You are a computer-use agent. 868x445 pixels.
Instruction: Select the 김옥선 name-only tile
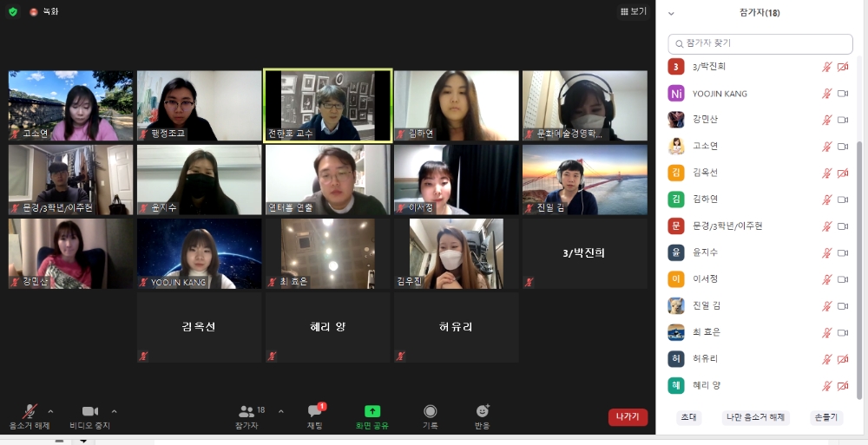pos(200,328)
